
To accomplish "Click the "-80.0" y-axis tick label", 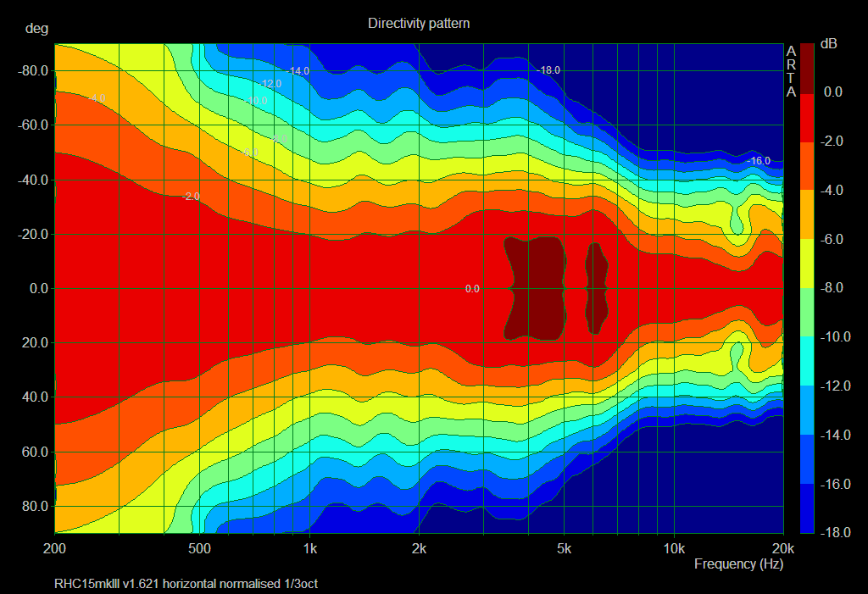I will (33, 71).
